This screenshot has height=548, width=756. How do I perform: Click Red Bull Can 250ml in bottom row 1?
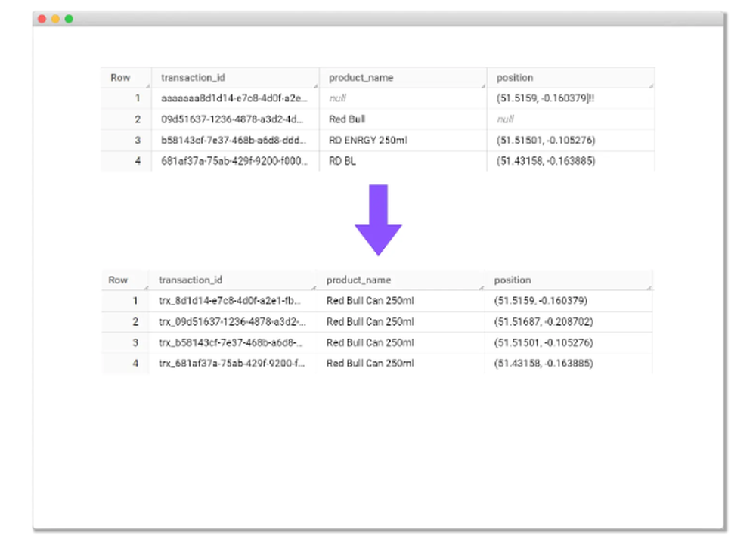tap(370, 301)
